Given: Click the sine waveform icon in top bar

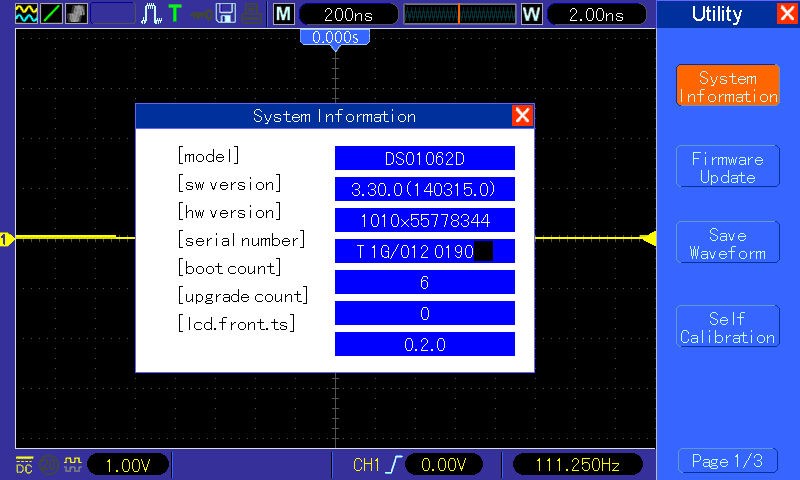Looking at the screenshot, I should pos(26,13).
